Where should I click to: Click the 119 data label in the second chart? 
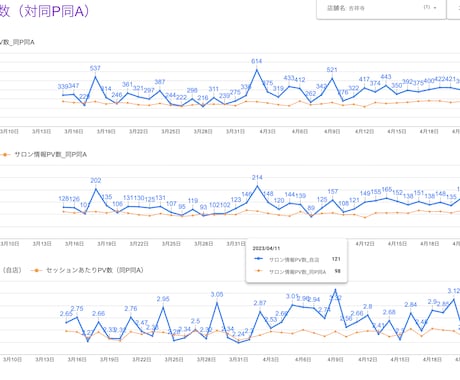pyautogui.click(x=193, y=201)
